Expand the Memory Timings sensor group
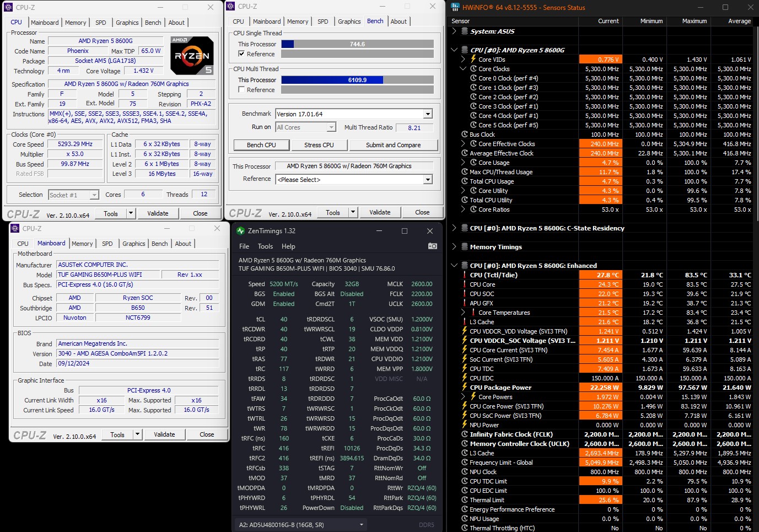This screenshot has width=759, height=532. (x=454, y=247)
